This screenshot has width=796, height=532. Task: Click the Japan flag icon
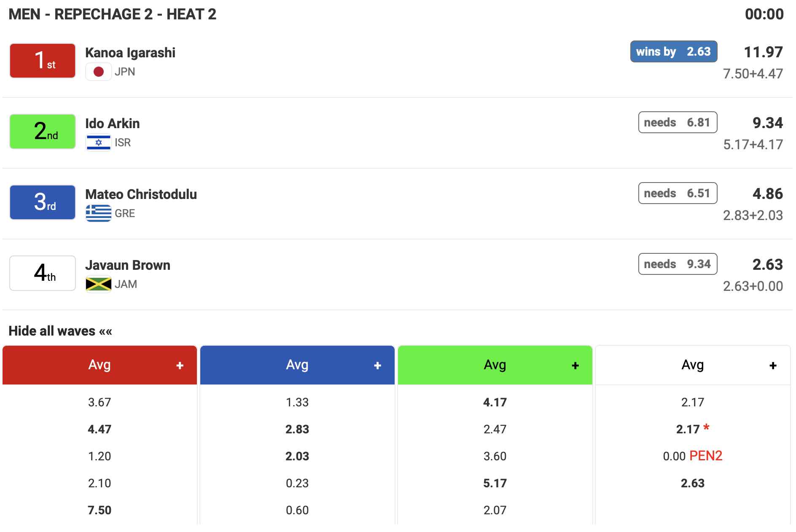point(98,72)
